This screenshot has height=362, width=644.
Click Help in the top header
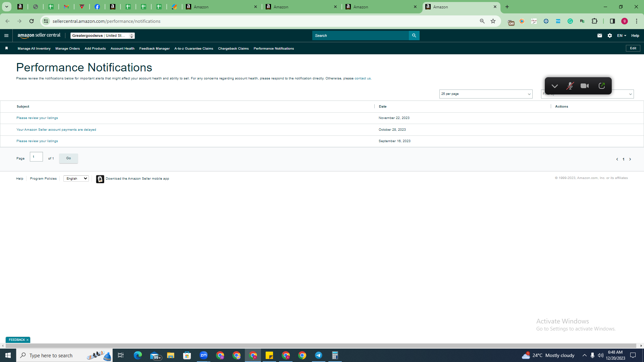tap(635, 36)
